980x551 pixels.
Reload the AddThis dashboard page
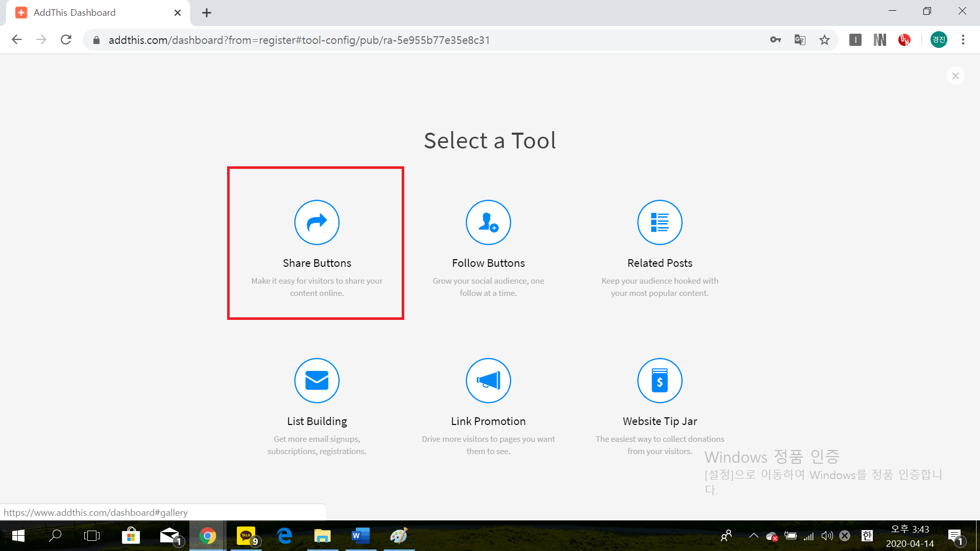pos(66,40)
